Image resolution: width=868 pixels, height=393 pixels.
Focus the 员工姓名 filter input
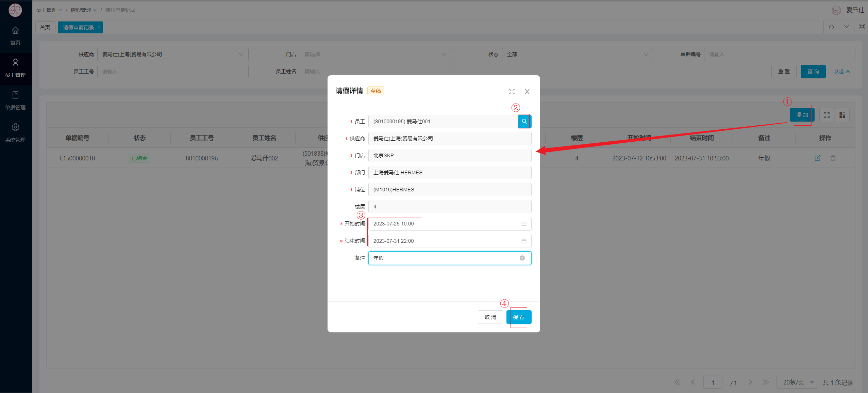(375, 72)
